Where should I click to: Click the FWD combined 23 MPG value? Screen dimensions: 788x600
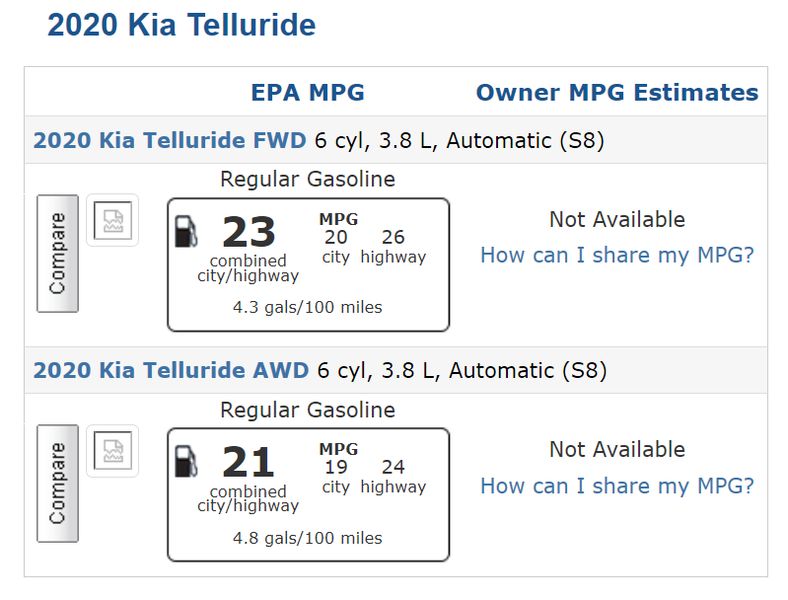pyautogui.click(x=249, y=232)
